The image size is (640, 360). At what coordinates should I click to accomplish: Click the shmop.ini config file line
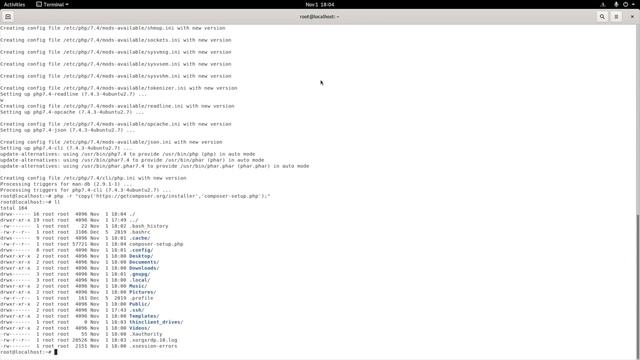pos(113,28)
